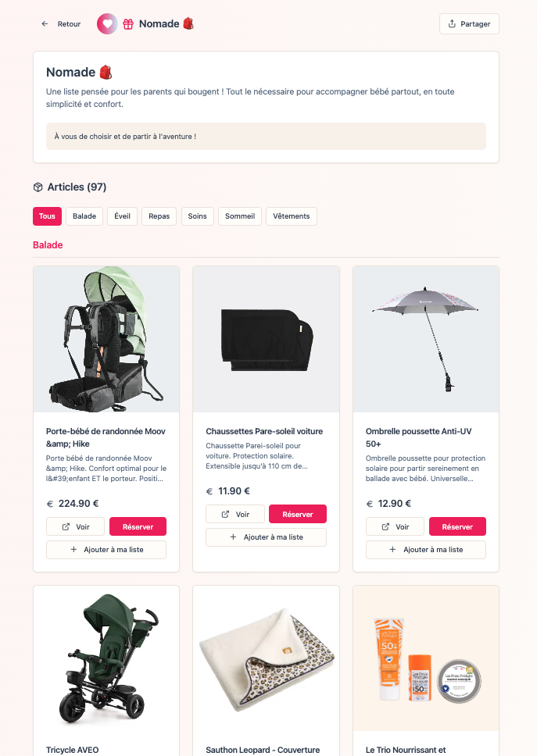Filter articles by Balade
This screenshot has height=756, width=537.
click(84, 216)
